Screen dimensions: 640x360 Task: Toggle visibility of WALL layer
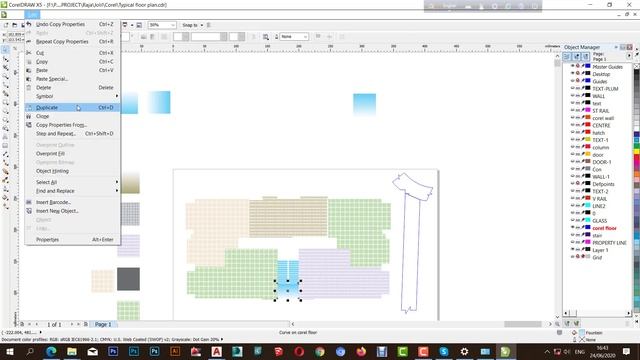(572, 96)
